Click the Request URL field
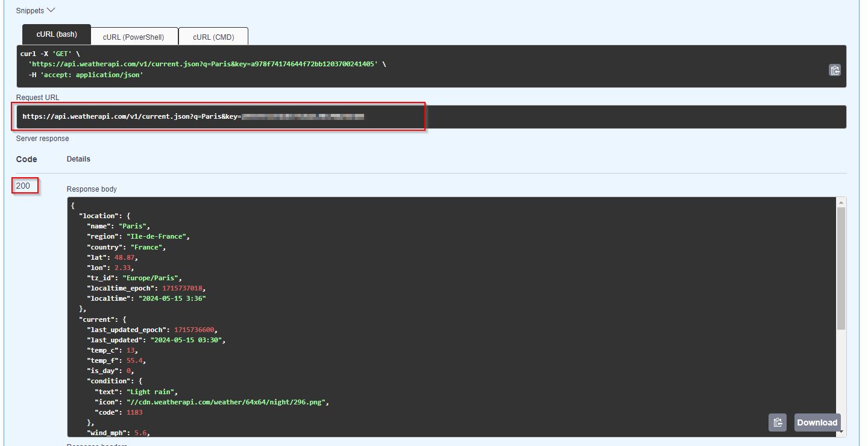The image size is (868, 446). click(x=431, y=116)
